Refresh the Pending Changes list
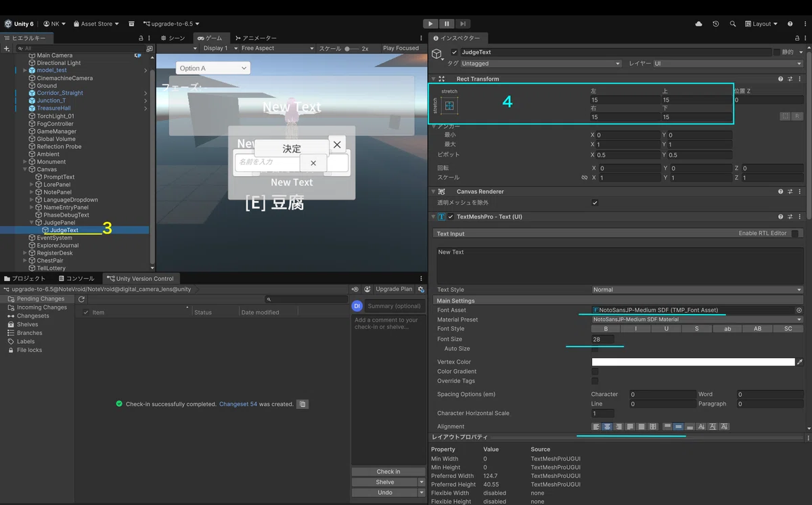Screen dimensions: 812x505 81,299
